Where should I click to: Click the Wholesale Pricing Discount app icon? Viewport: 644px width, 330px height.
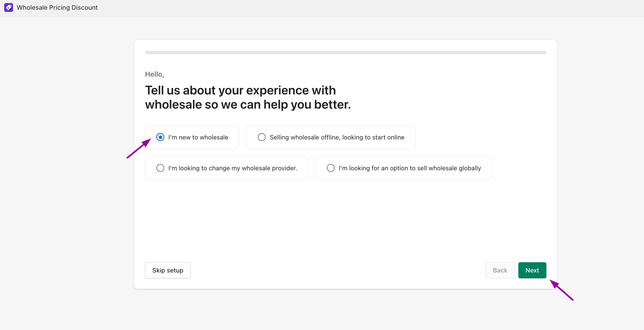(9, 7)
